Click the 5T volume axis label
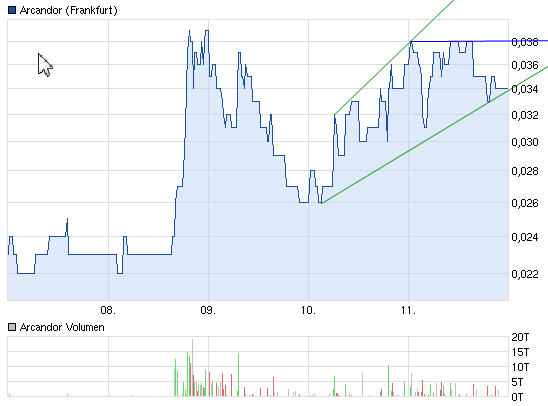The width and height of the screenshot is (548, 406). [517, 382]
